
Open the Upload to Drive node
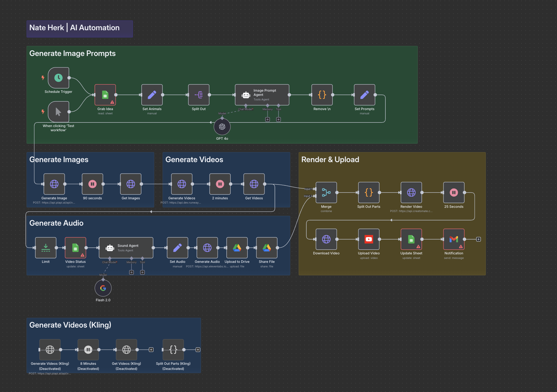[237, 248]
